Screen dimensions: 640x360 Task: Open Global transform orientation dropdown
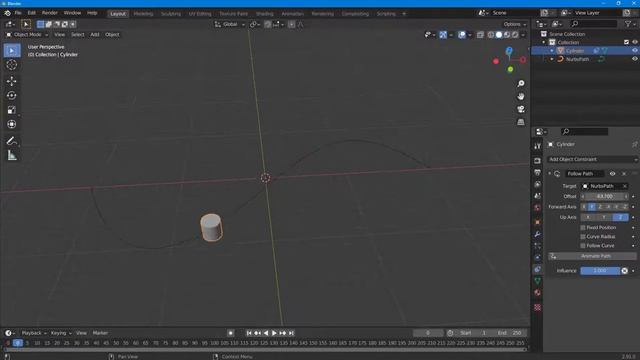(x=230, y=24)
